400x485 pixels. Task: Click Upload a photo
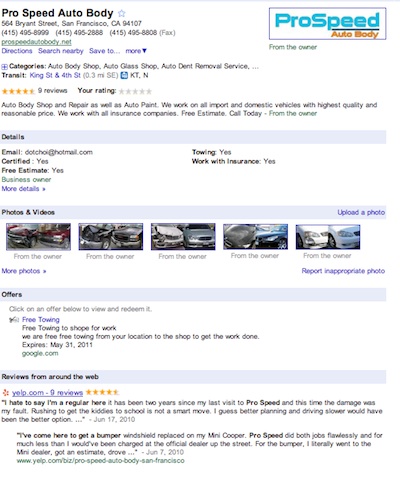(361, 213)
